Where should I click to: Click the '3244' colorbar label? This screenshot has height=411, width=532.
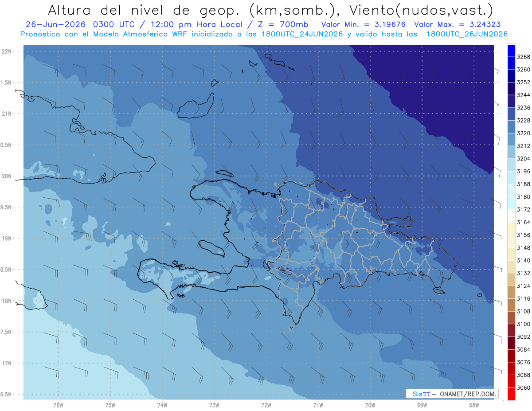click(524, 95)
